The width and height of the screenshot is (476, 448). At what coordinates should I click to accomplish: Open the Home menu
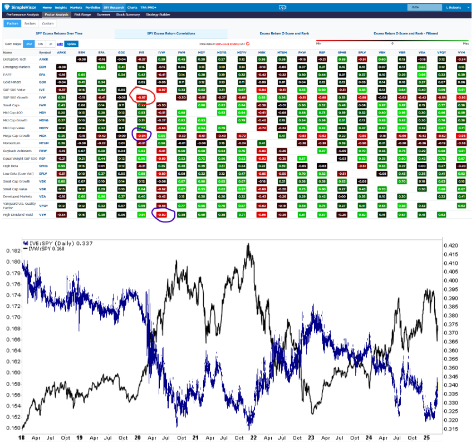pos(47,8)
